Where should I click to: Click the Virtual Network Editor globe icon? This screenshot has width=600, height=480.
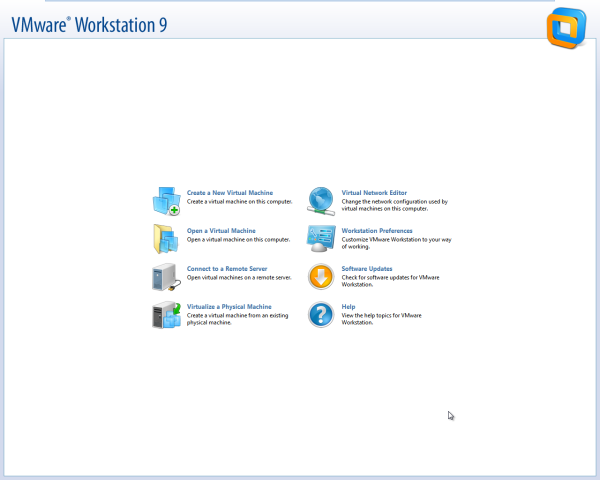[x=321, y=201]
